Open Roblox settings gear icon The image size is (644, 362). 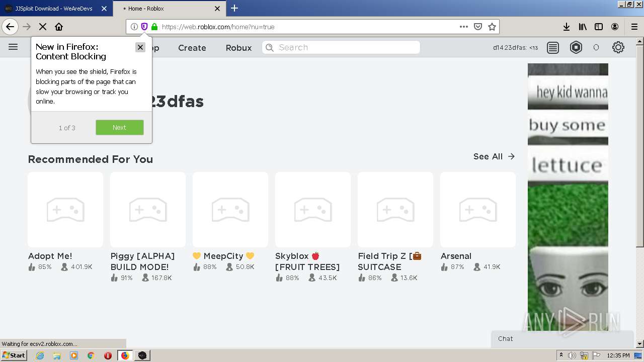tap(618, 47)
